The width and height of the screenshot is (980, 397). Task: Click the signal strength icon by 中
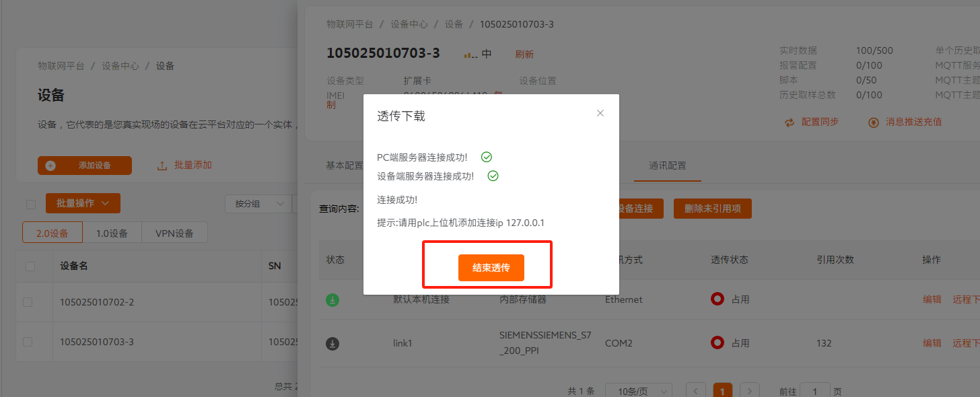[470, 55]
